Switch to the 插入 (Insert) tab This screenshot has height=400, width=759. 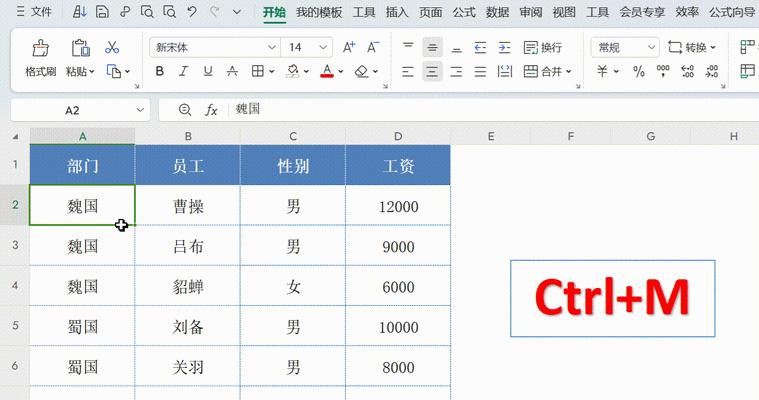click(397, 12)
